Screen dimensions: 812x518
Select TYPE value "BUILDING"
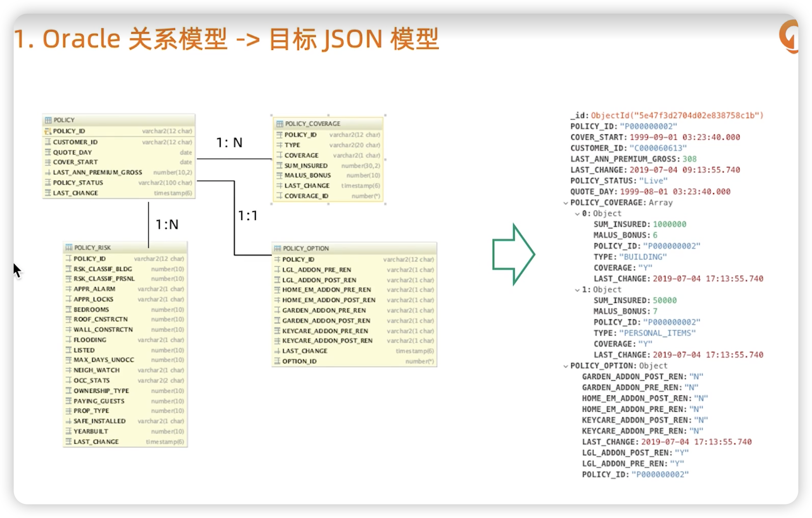click(643, 257)
